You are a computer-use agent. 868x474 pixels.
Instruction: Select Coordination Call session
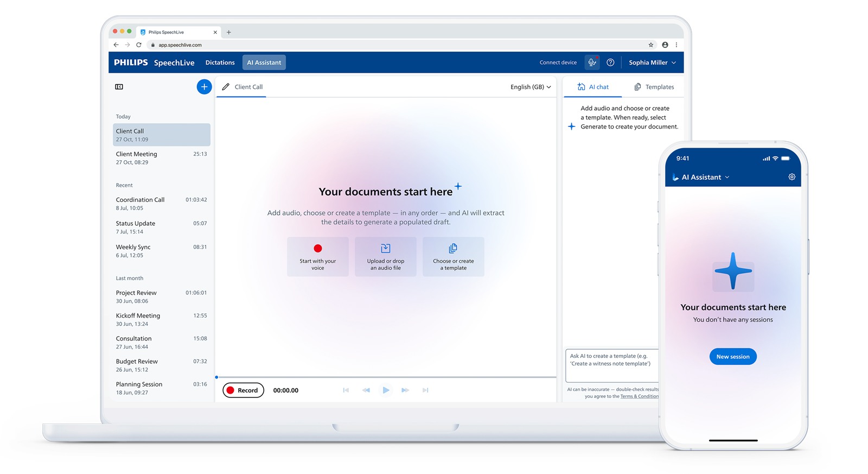click(162, 204)
